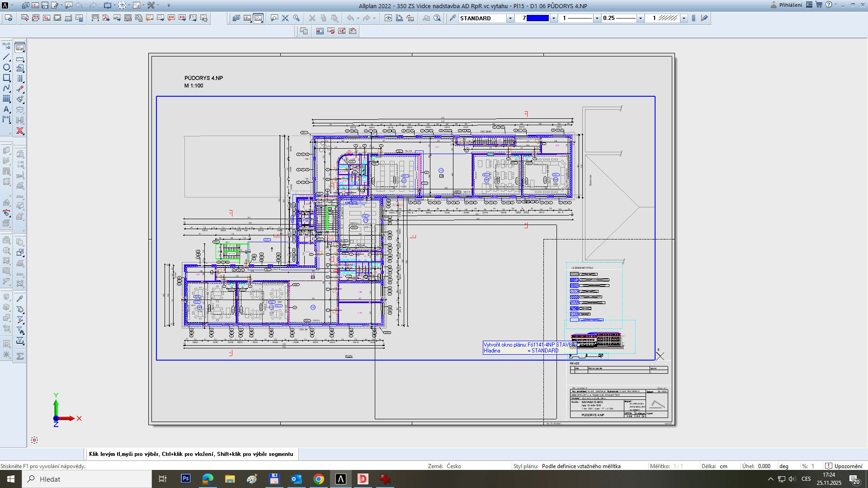Open the Allplan application menu
868x488 pixels.
[x=5, y=5]
